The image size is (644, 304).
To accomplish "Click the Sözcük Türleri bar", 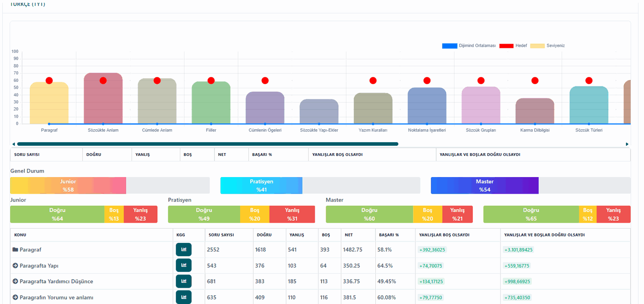I will (x=589, y=105).
